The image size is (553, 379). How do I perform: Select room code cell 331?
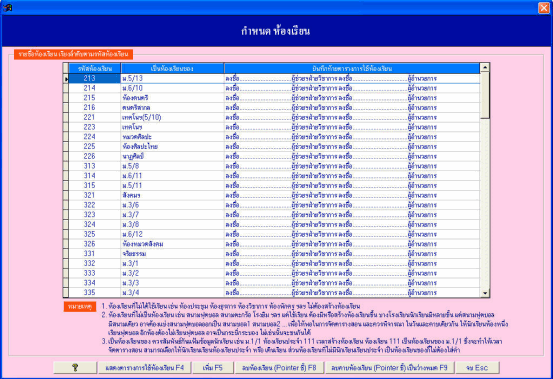(95, 253)
